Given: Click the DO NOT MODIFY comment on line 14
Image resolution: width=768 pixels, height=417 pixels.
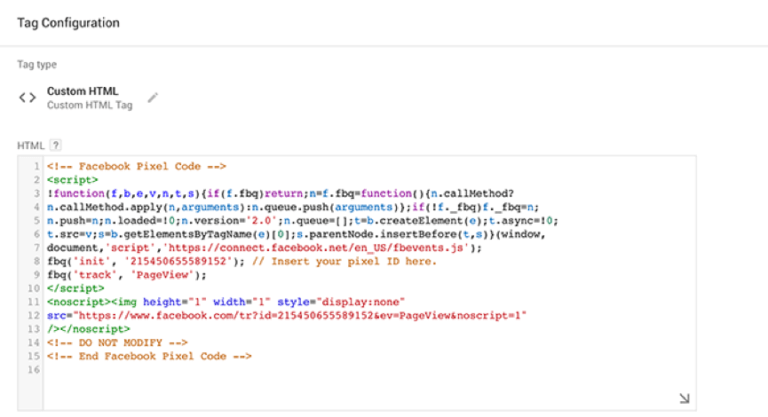Looking at the screenshot, I should 118,343.
